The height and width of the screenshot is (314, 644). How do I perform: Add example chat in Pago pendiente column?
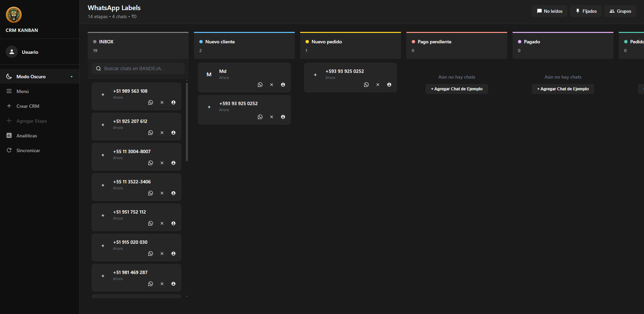click(456, 89)
